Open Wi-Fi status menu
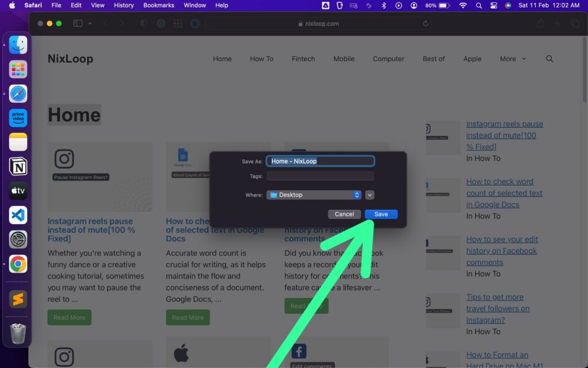 (463, 5)
